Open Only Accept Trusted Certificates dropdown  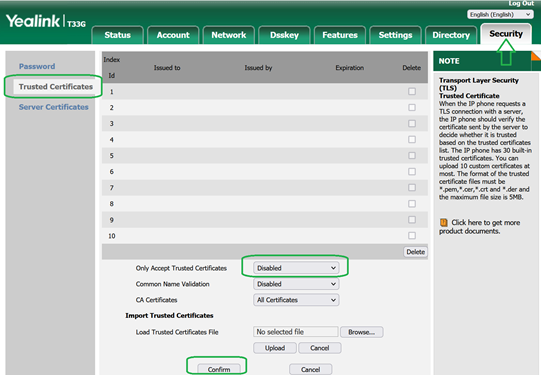coord(296,268)
